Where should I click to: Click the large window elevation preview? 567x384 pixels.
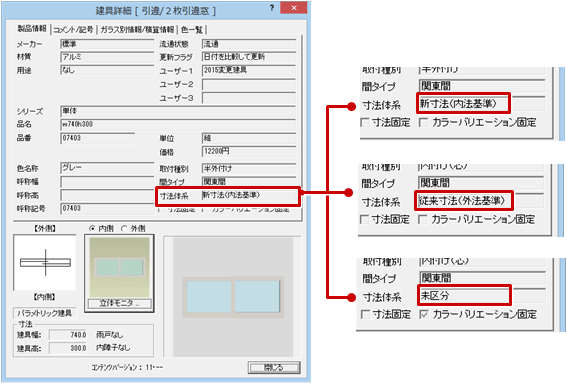coord(233,297)
